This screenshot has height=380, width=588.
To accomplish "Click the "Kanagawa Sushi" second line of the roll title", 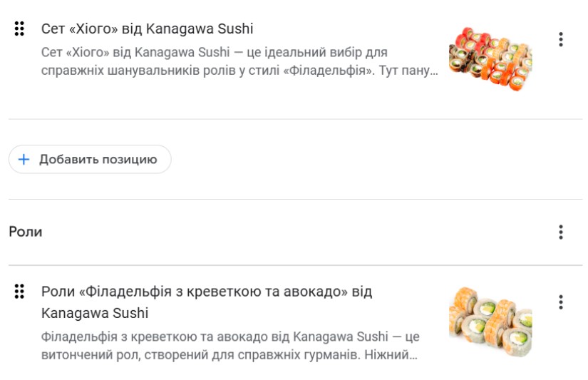I will pos(95,313).
